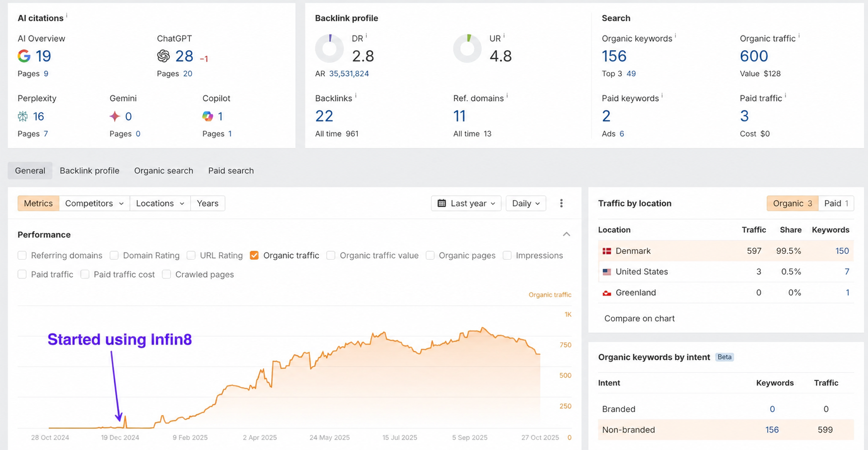868x450 pixels.
Task: Open United States keywords count 7
Action: 847,272
